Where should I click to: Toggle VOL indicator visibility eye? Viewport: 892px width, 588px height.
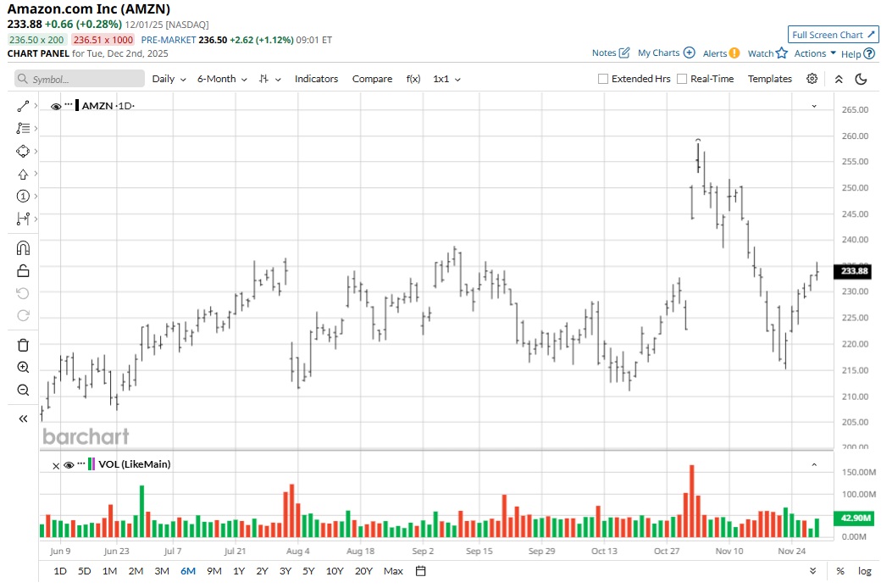click(x=69, y=465)
